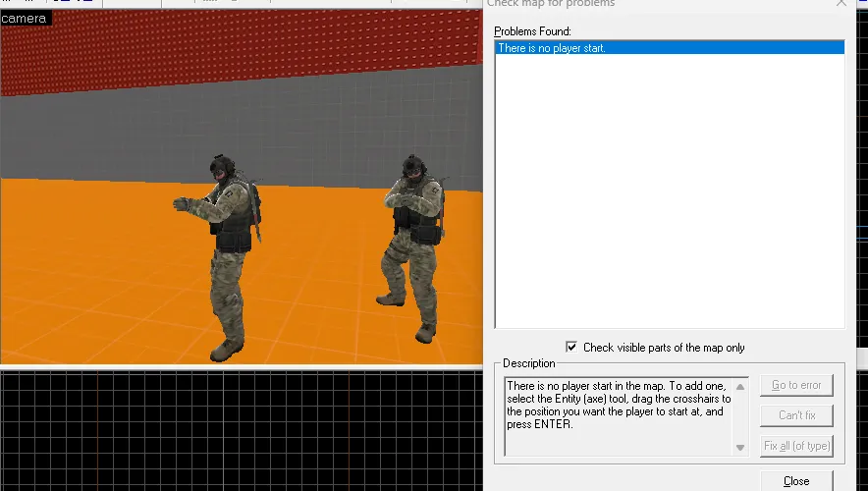Click the Description box scroll down arrow
This screenshot has height=491, width=868.
click(740, 447)
